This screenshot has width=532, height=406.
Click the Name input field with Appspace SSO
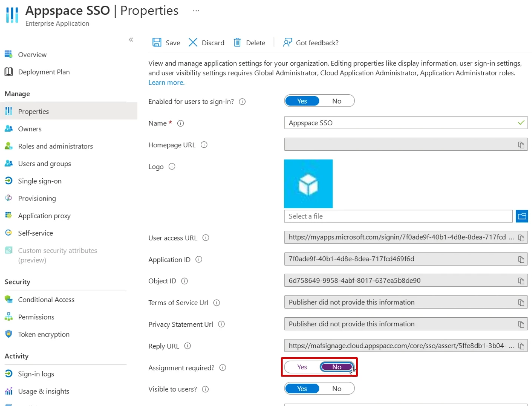click(x=406, y=123)
